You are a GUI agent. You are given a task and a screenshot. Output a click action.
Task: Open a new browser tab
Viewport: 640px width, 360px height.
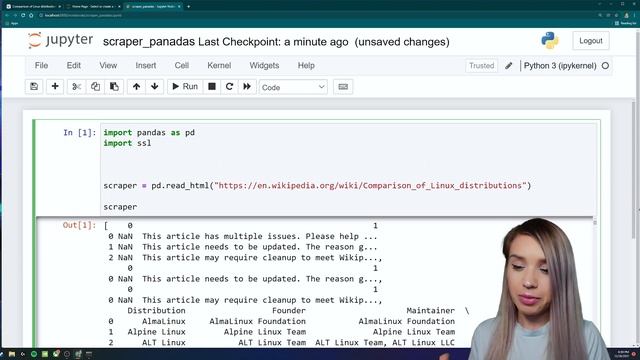[188, 7]
